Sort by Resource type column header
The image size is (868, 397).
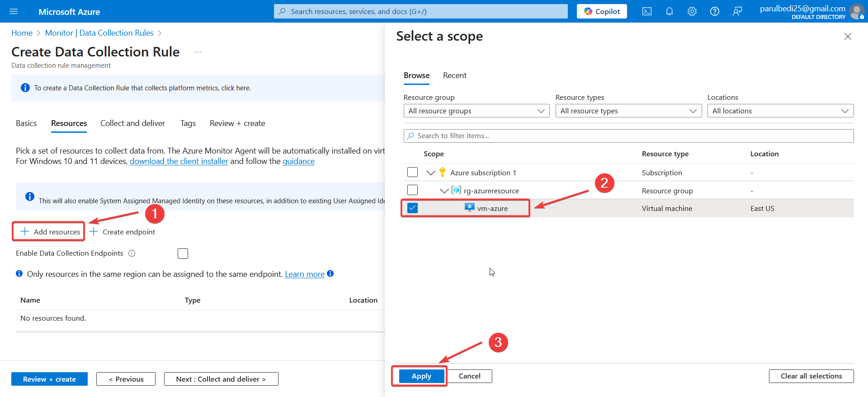coord(665,154)
